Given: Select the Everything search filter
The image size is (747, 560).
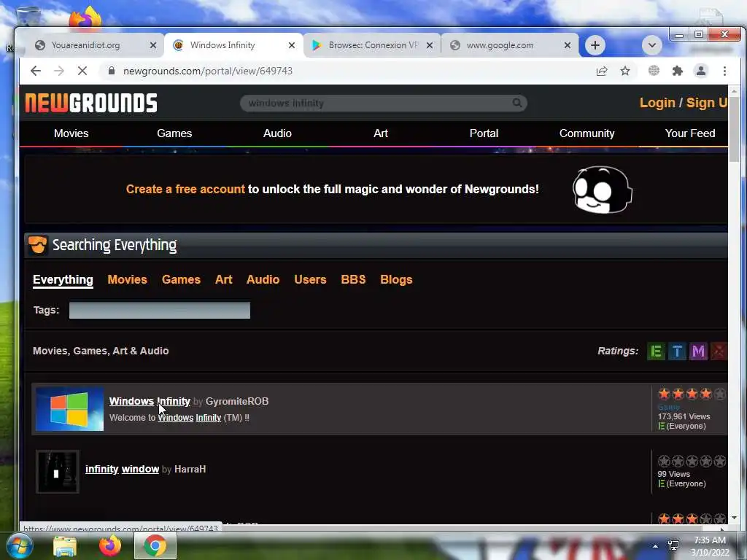Looking at the screenshot, I should [x=63, y=279].
